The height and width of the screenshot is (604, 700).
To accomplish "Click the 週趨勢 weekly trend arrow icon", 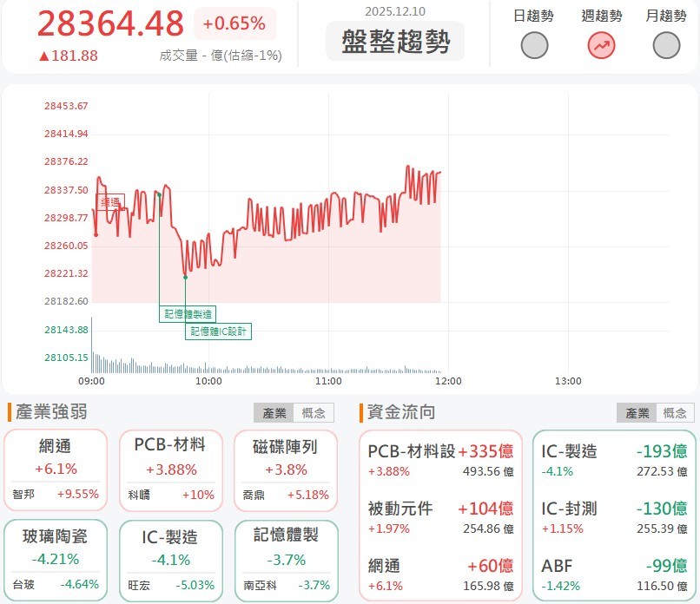I will pos(599,43).
